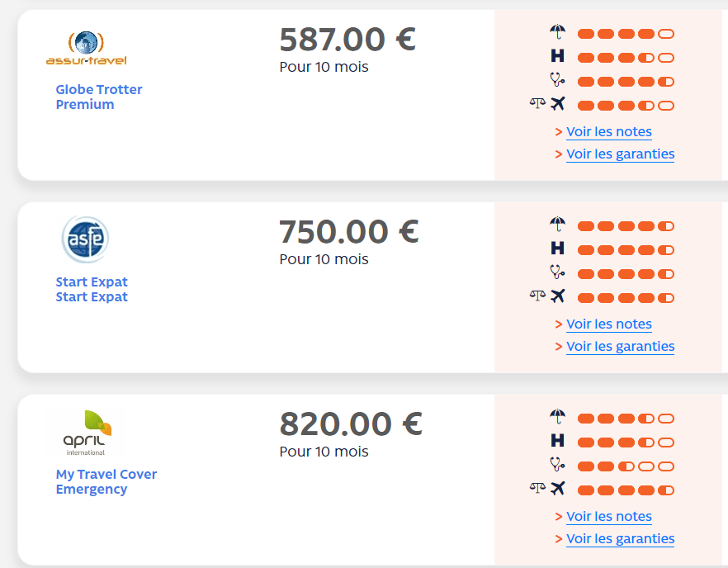
Task: View 'Voir les notes' for April offer
Action: click(608, 517)
